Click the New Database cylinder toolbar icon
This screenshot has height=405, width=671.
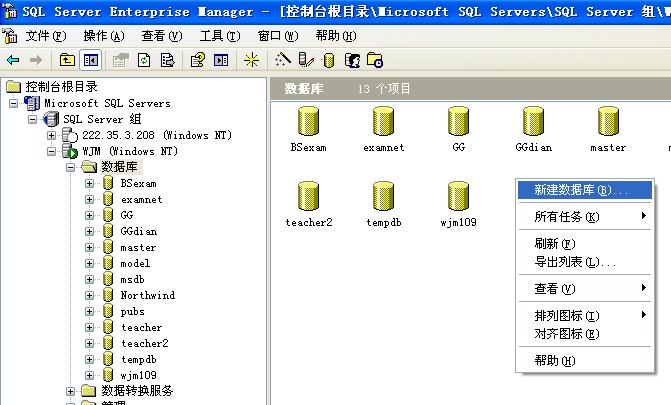[329, 60]
